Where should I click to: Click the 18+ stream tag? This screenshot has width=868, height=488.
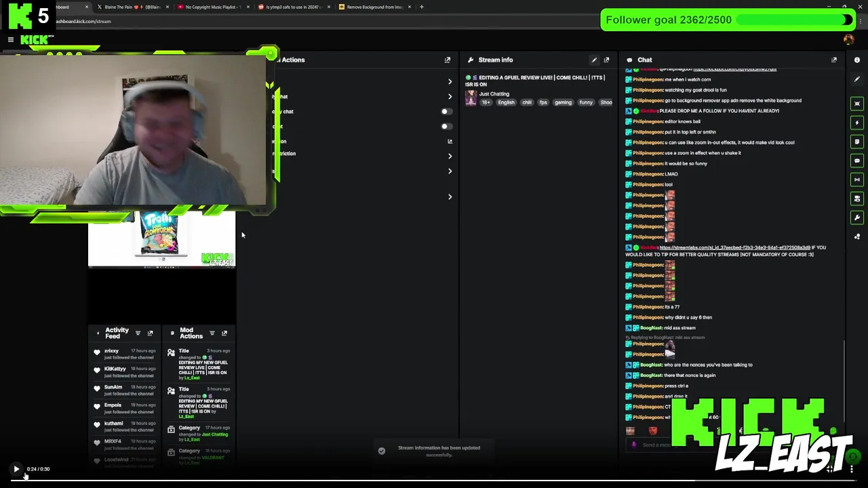(486, 102)
